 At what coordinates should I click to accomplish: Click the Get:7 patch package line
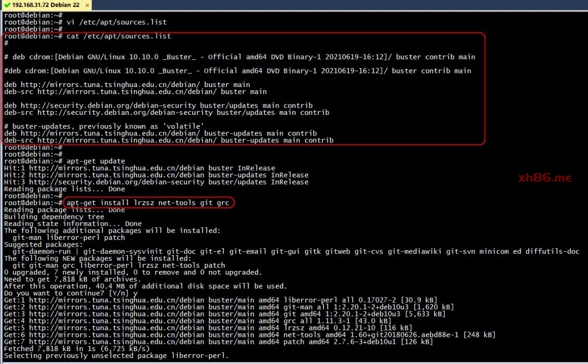click(218, 342)
